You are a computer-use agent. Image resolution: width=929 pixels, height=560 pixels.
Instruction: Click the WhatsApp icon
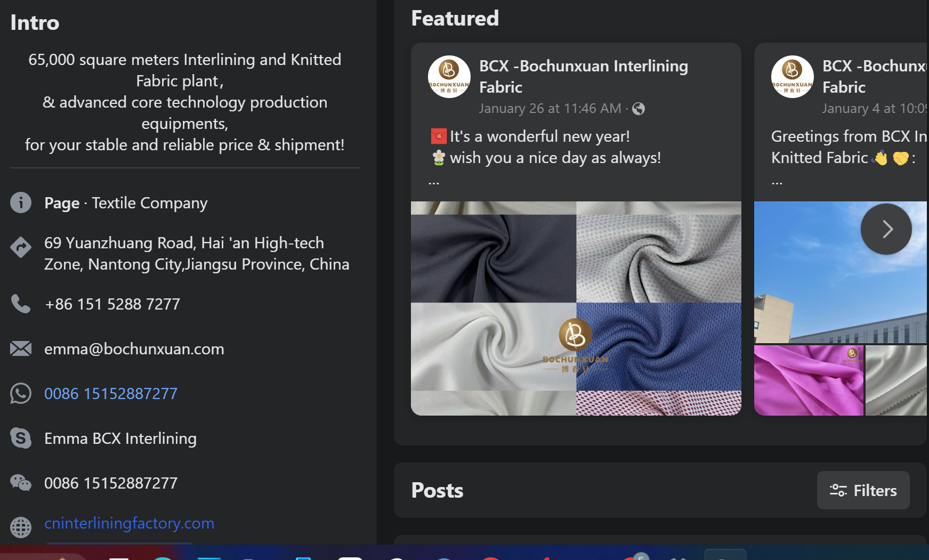(21, 393)
